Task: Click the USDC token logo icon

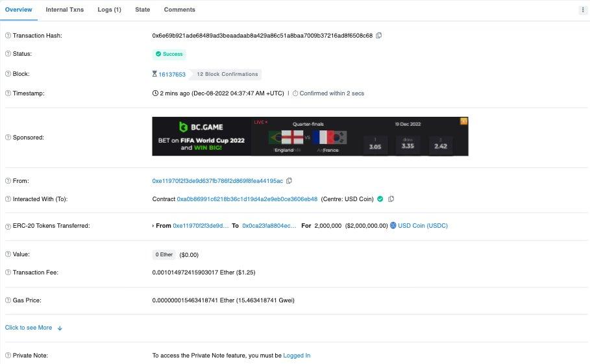Action: coord(393,226)
